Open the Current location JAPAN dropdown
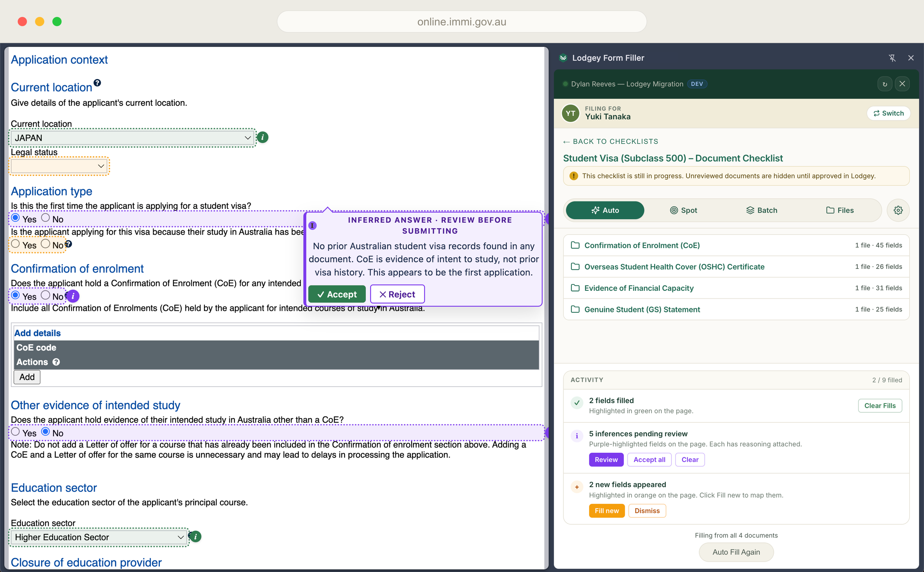Image resolution: width=924 pixels, height=572 pixels. [132, 138]
